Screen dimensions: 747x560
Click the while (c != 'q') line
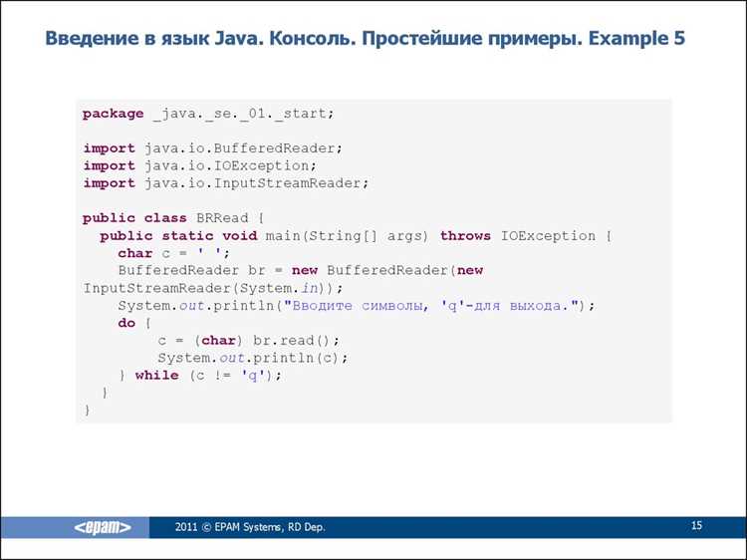pyautogui.click(x=200, y=376)
